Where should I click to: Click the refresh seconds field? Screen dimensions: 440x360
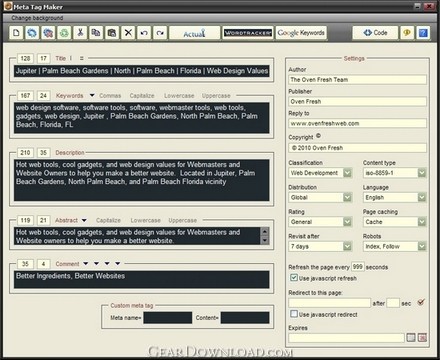[358, 267]
